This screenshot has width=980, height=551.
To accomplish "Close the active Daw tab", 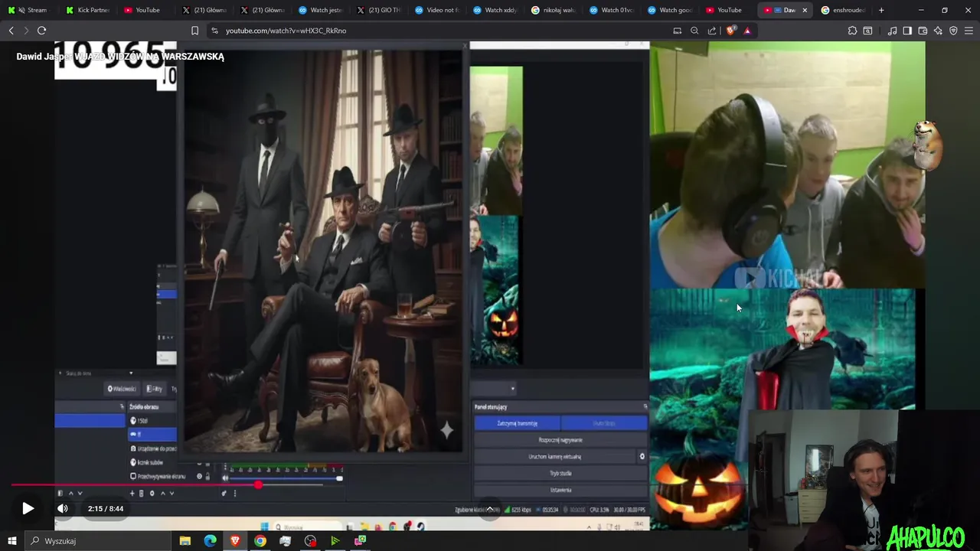I will coord(805,10).
